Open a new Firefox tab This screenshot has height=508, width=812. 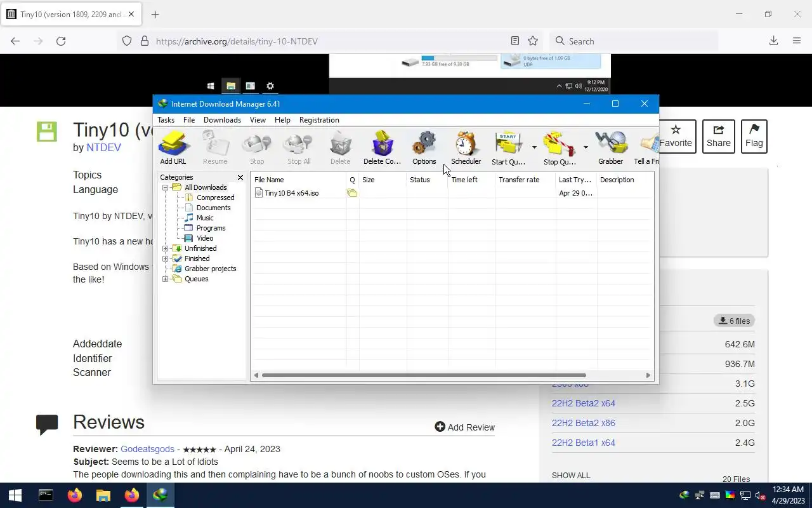[155, 14]
